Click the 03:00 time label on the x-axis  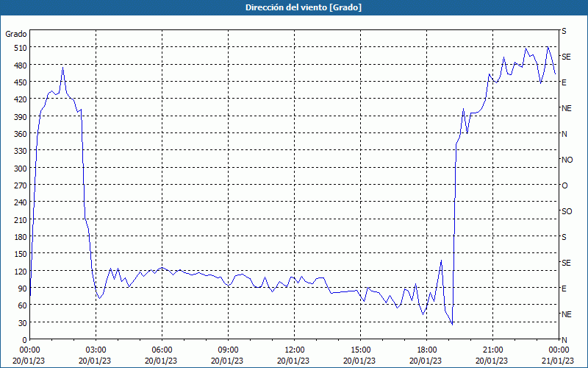pyautogui.click(x=96, y=350)
